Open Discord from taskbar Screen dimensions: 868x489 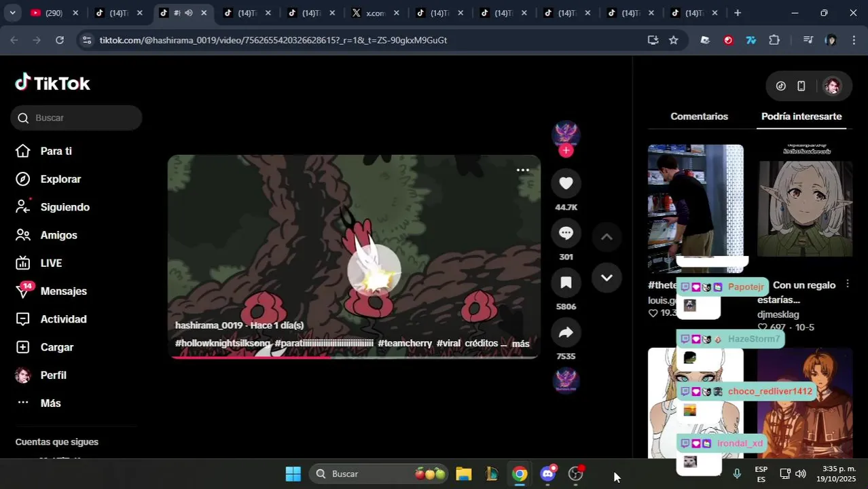coord(548,474)
